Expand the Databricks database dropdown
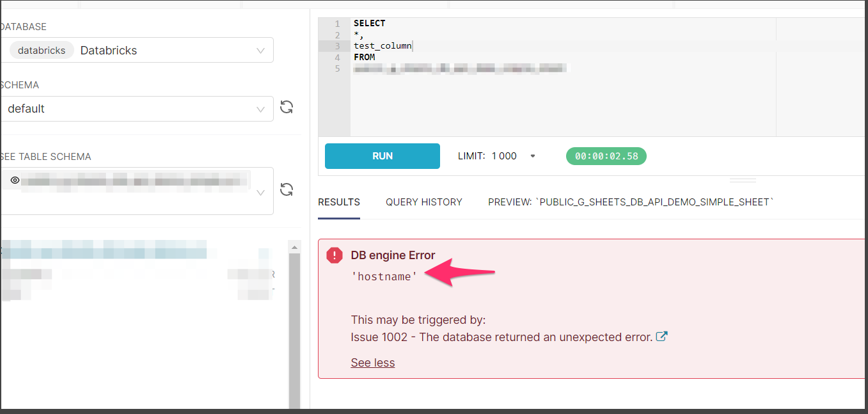 260,50
